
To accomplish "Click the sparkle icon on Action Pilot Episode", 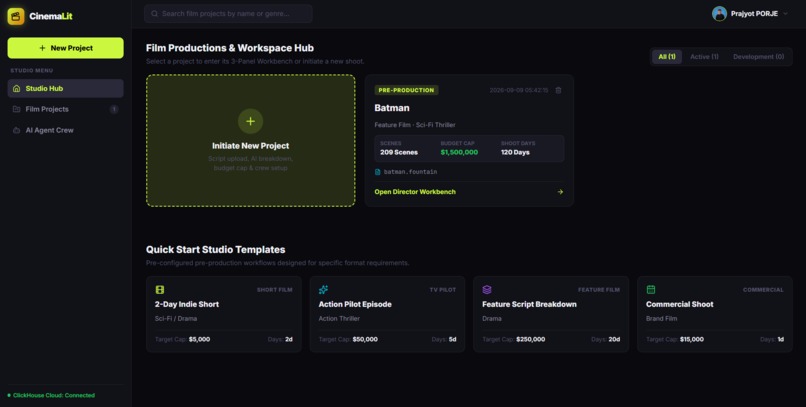I will [x=323, y=290].
